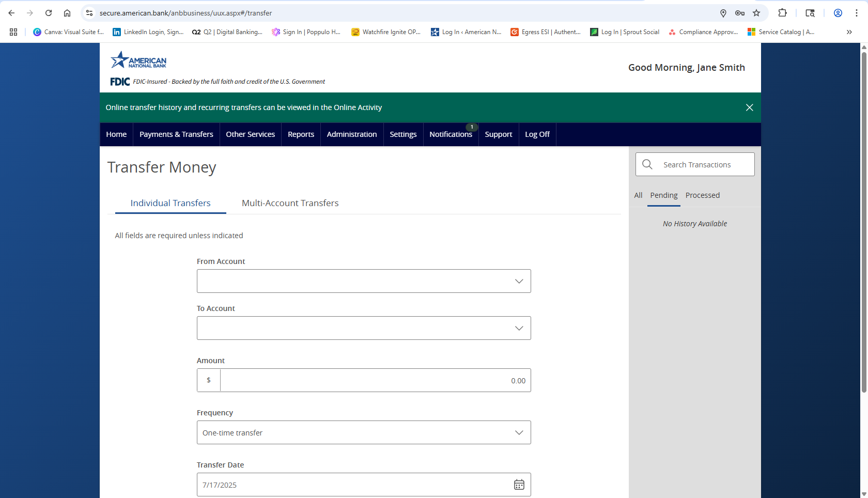Click the browser Home icon
This screenshot has width=868, height=498.
point(67,13)
